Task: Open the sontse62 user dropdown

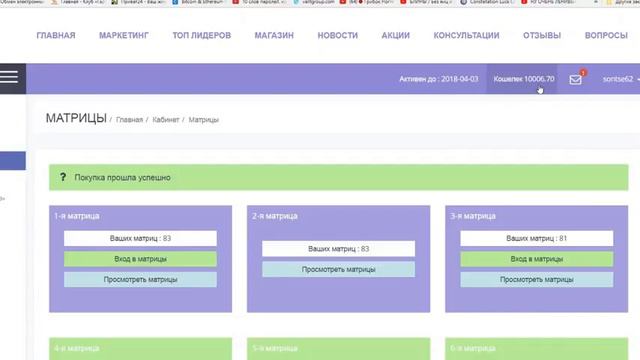Action: [x=620, y=79]
